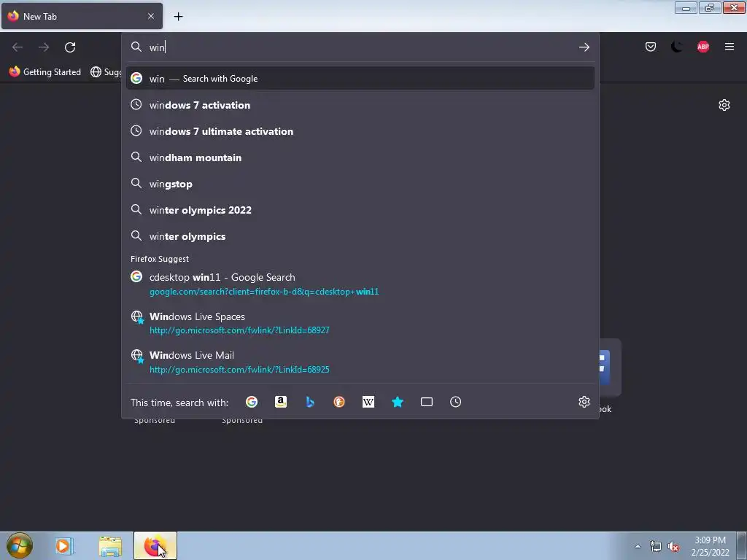747x560 pixels.
Task: Select 'win — Search with Google' suggestion
Action: click(360, 79)
